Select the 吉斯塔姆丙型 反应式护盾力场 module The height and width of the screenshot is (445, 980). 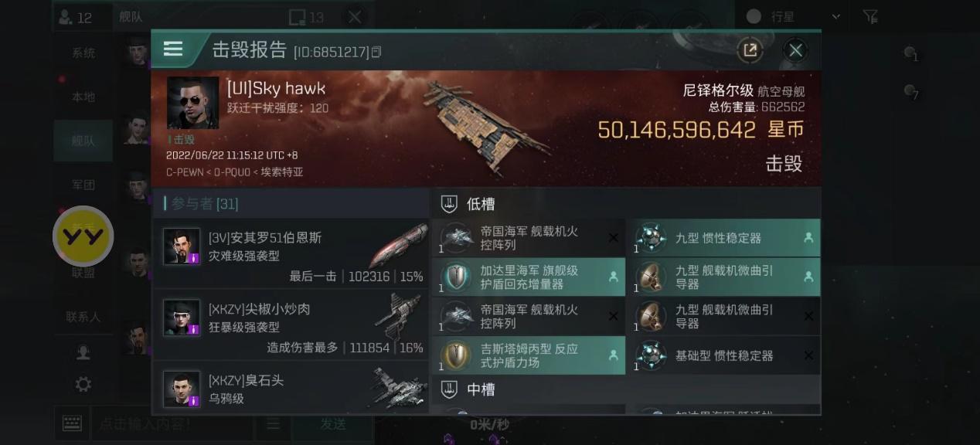[529, 355]
